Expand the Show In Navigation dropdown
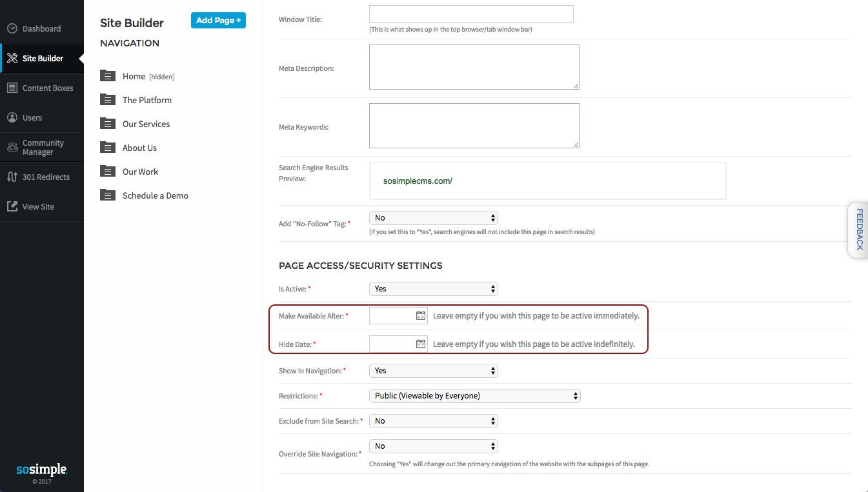This screenshot has height=492, width=868. coord(433,371)
